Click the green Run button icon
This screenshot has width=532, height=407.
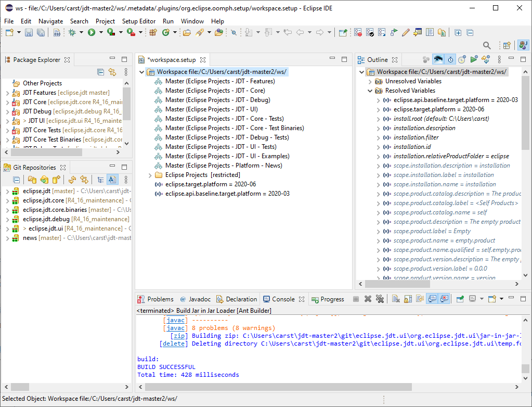92,33
